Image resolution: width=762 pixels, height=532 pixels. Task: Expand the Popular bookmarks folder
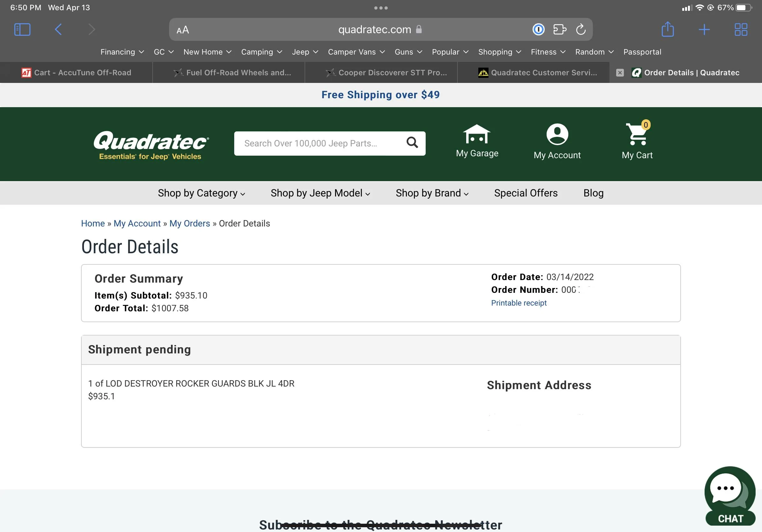tap(450, 52)
